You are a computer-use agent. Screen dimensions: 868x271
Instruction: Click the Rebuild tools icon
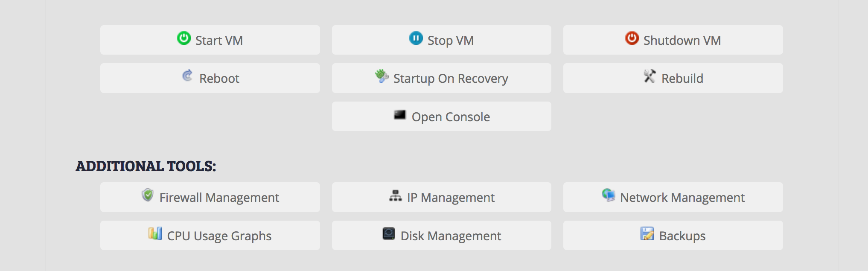point(650,76)
